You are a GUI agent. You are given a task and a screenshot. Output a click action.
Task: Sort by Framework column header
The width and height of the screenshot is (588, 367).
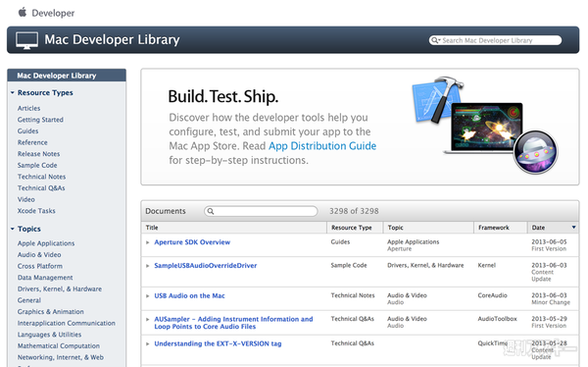pyautogui.click(x=501, y=228)
